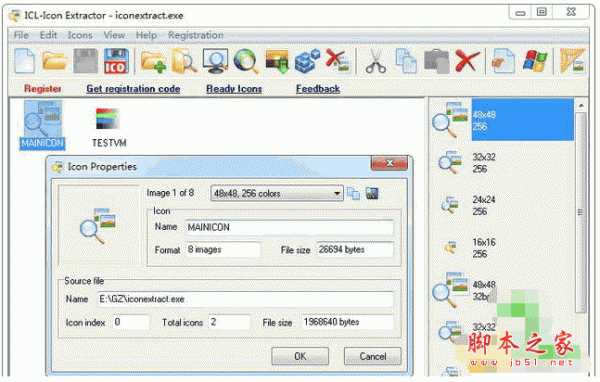Click the scissors Cut icon
Screen dimensions: 600x382
(376, 61)
